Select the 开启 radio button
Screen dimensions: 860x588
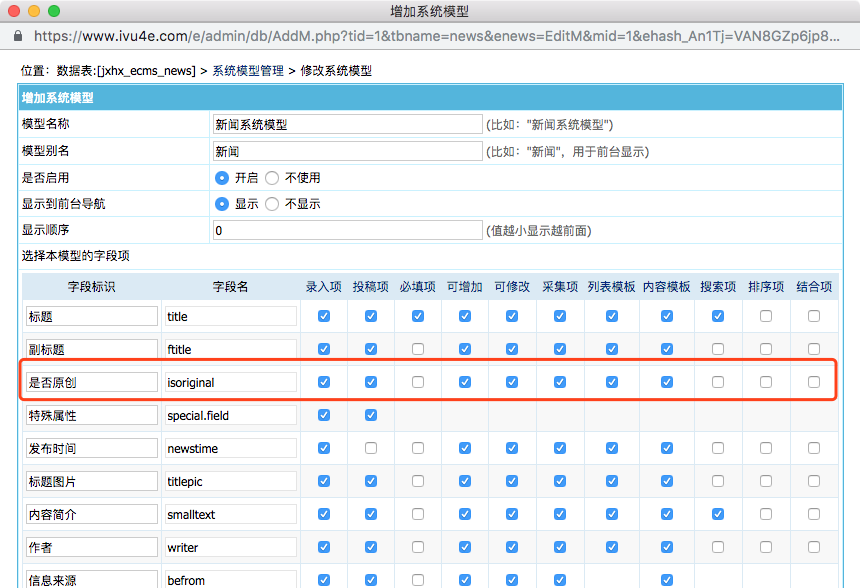[x=222, y=178]
